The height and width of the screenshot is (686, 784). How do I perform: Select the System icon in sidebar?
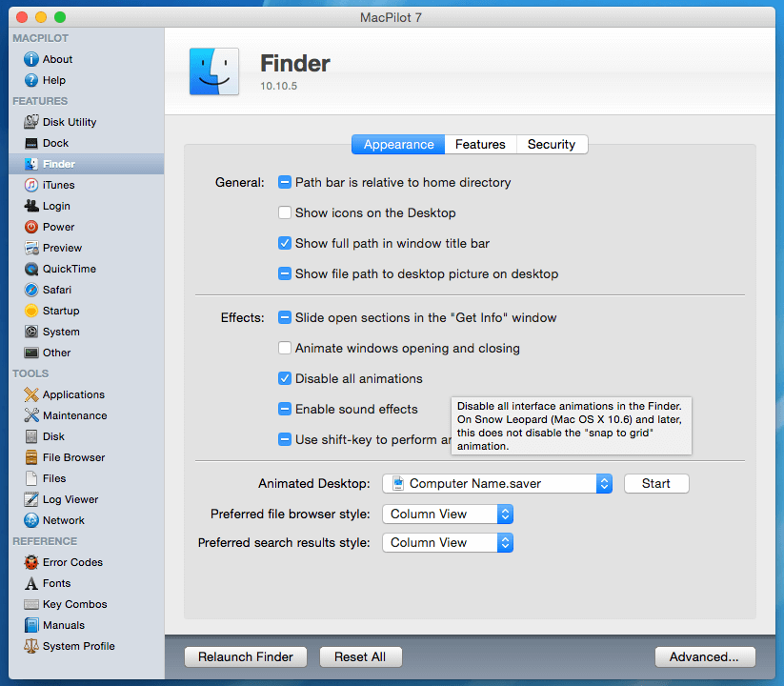tap(31, 332)
